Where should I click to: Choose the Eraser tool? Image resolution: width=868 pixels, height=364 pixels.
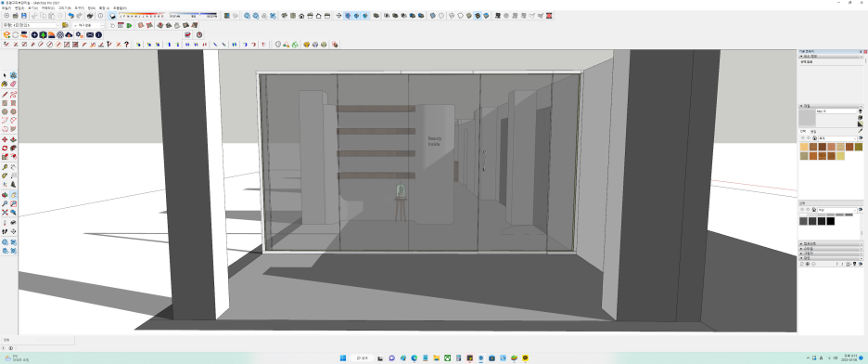coord(13,84)
